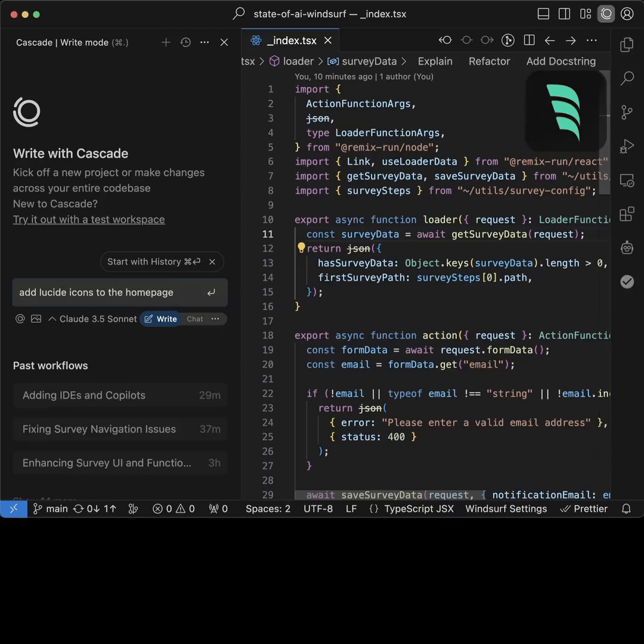Viewport: 644px width, 644px height.
Task: Open TypeScript JSX language mode picker
Action: [x=419, y=509]
